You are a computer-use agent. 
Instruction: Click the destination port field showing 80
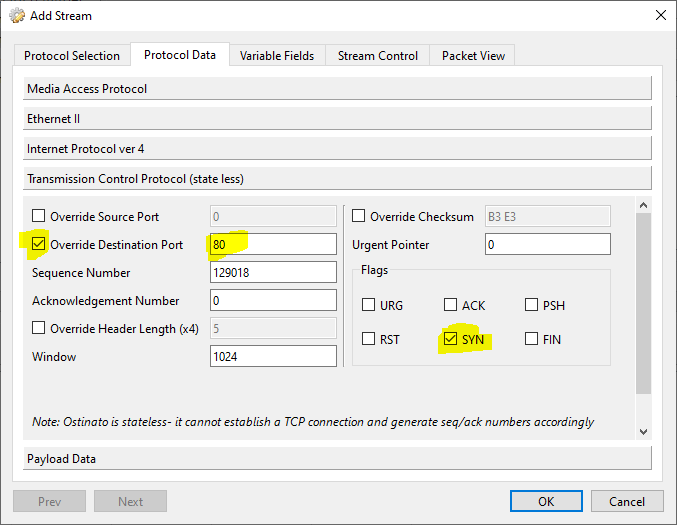point(273,244)
